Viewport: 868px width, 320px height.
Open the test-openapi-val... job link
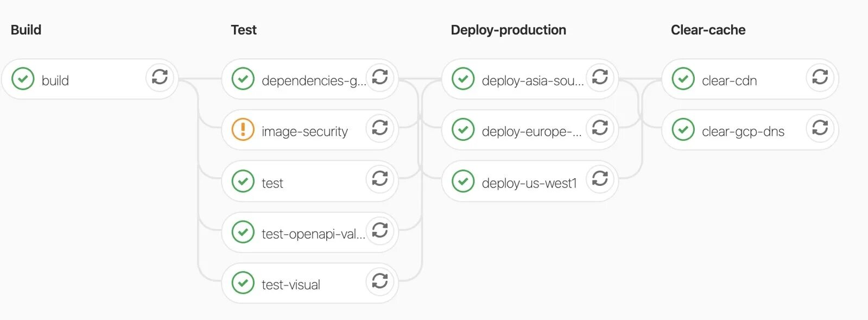[x=313, y=234]
